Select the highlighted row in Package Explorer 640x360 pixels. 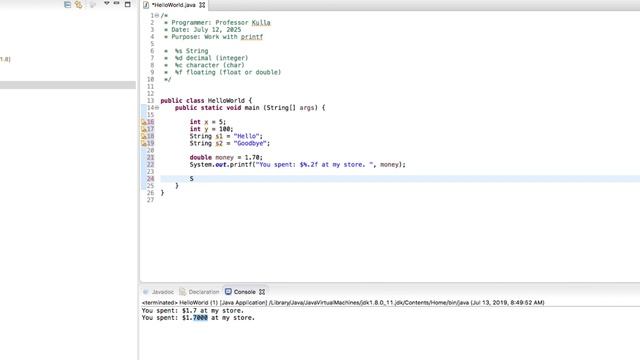(x=68, y=85)
